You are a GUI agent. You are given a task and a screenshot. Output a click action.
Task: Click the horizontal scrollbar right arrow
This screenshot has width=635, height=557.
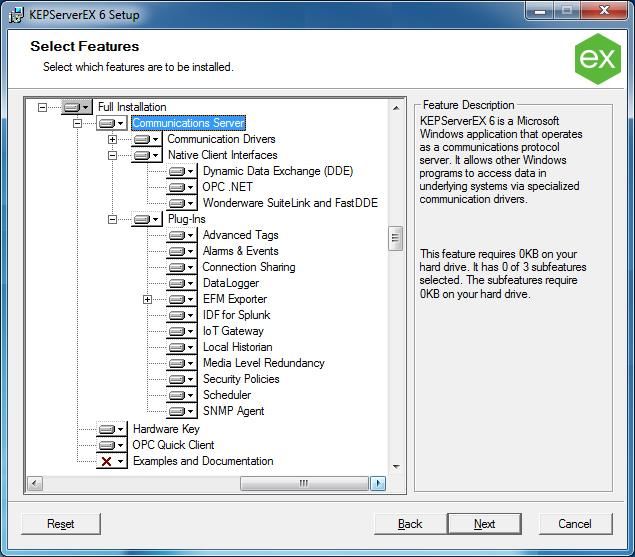(x=378, y=483)
